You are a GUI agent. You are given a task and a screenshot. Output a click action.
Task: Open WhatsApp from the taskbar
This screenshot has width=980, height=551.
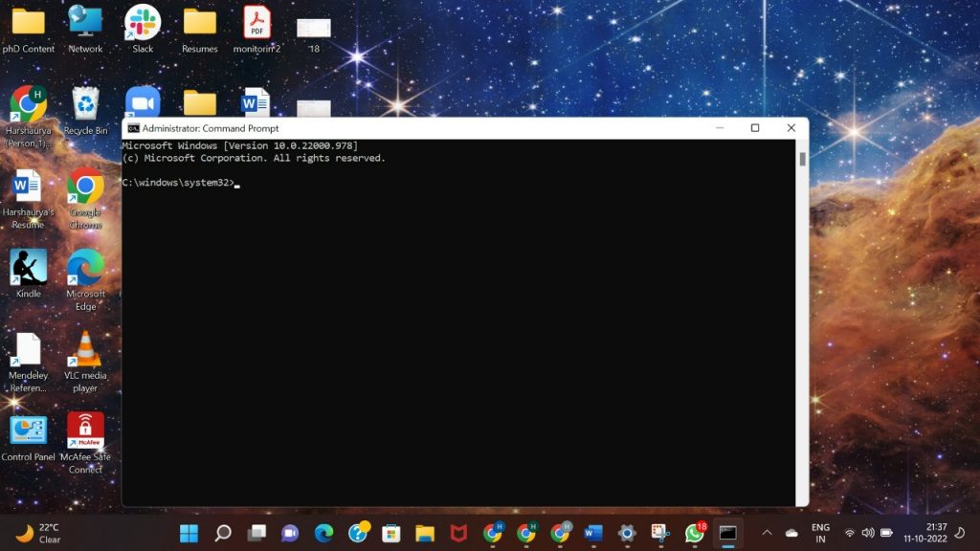[695, 533]
